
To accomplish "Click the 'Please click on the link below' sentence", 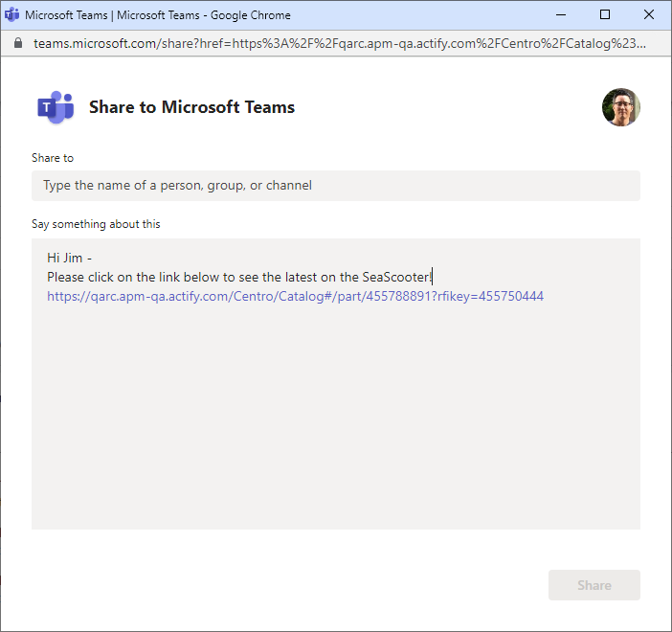I will pyautogui.click(x=239, y=278).
